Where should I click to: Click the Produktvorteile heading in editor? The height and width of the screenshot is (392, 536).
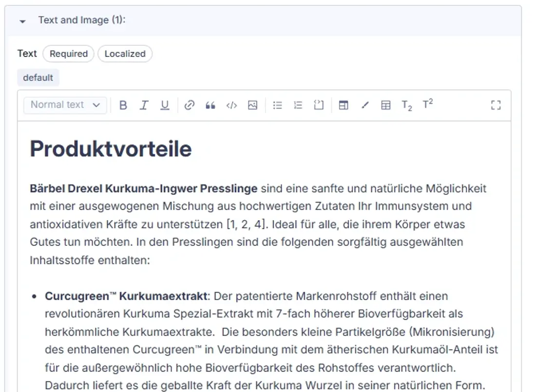coord(111,149)
